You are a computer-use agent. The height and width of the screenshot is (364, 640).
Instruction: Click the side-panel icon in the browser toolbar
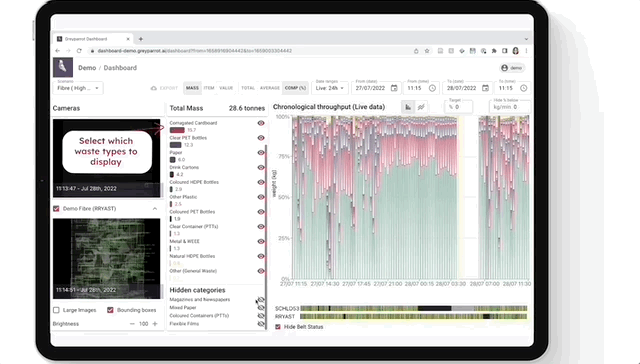pos(504,51)
